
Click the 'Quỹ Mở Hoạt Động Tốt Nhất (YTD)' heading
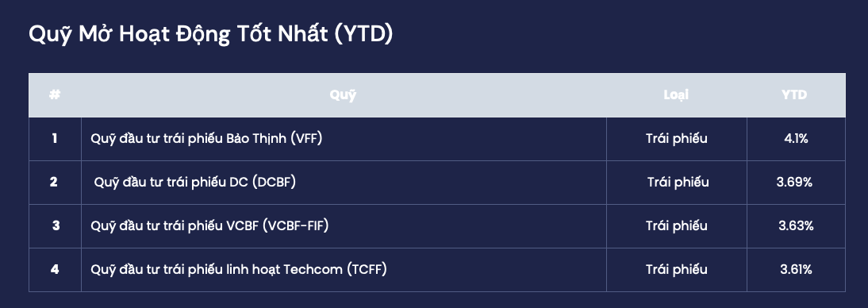pyautogui.click(x=210, y=35)
